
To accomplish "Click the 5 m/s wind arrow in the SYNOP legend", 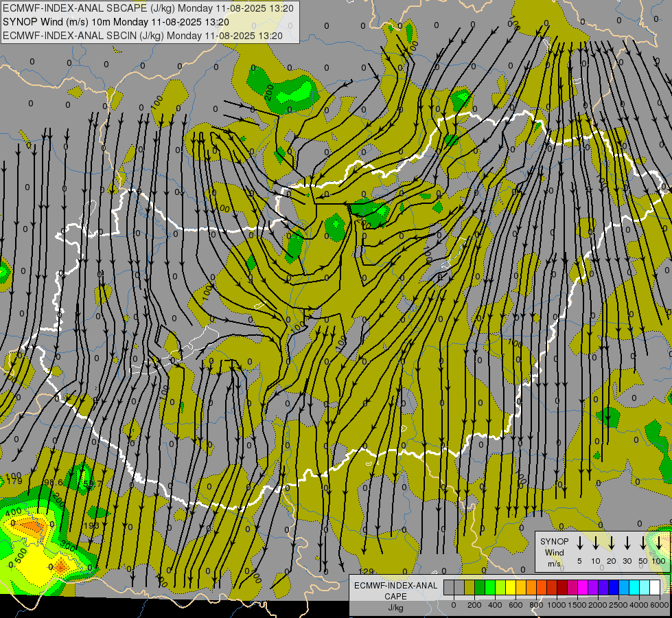I will point(579,543).
